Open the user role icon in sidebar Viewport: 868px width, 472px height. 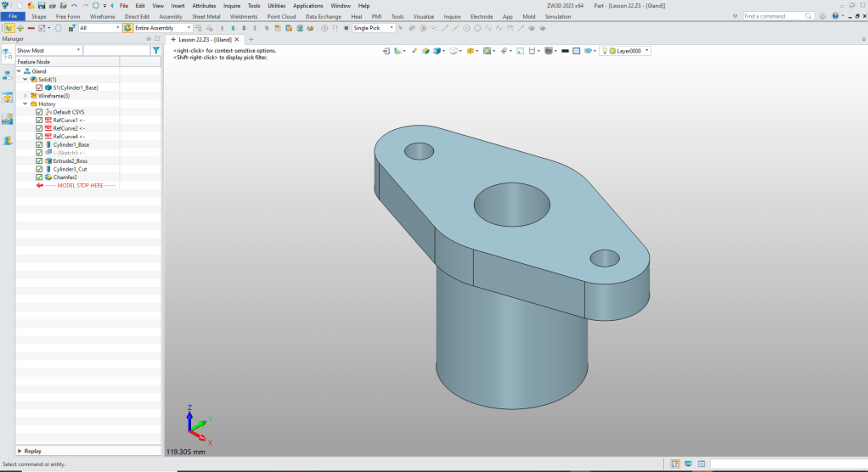click(7, 141)
